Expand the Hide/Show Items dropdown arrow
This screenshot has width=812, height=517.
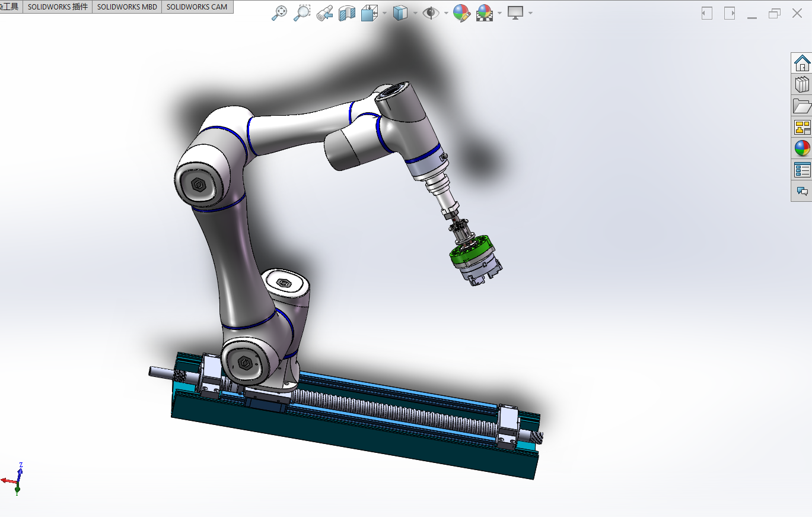point(445,13)
